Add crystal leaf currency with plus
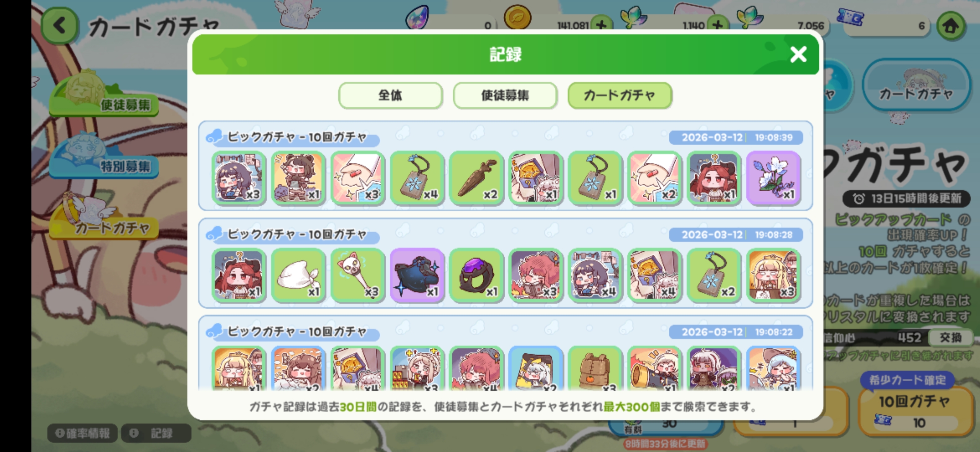 pyautogui.click(x=717, y=25)
